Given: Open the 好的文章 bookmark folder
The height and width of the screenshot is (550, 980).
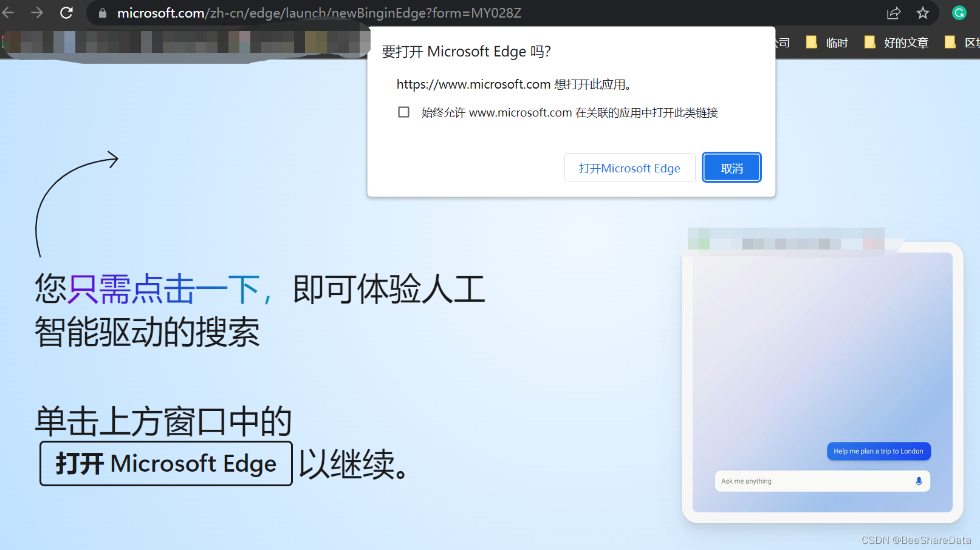Looking at the screenshot, I should 896,42.
